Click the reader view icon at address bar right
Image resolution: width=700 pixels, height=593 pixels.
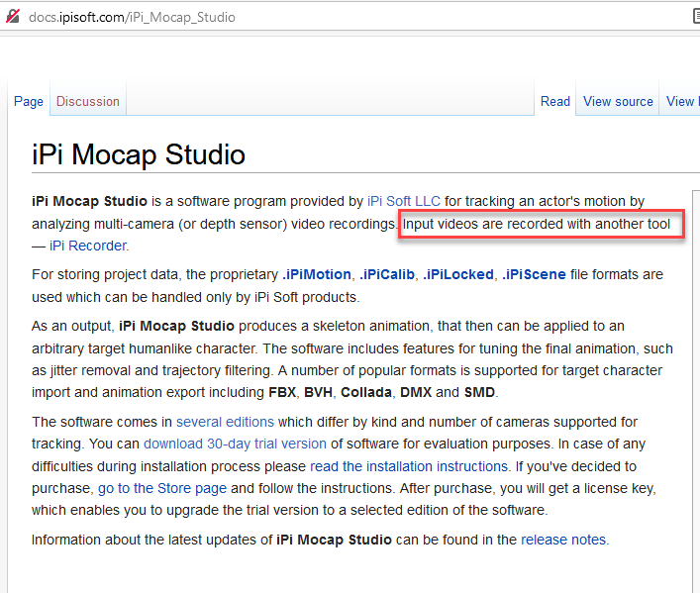click(x=696, y=17)
